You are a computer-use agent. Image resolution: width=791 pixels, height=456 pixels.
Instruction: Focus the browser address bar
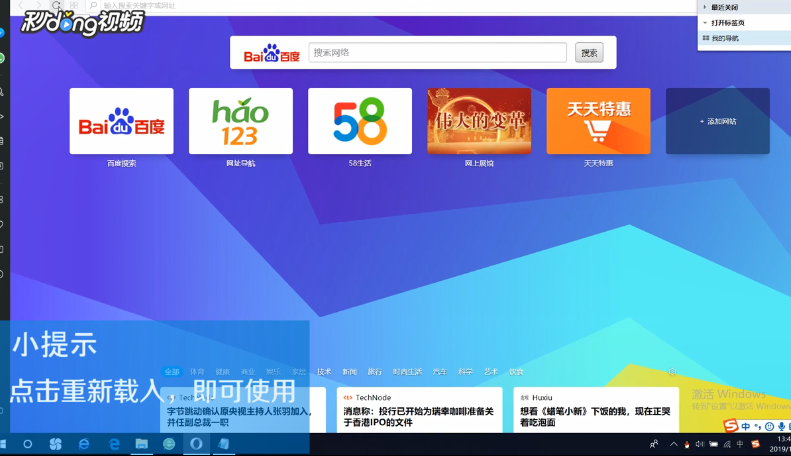click(x=393, y=6)
